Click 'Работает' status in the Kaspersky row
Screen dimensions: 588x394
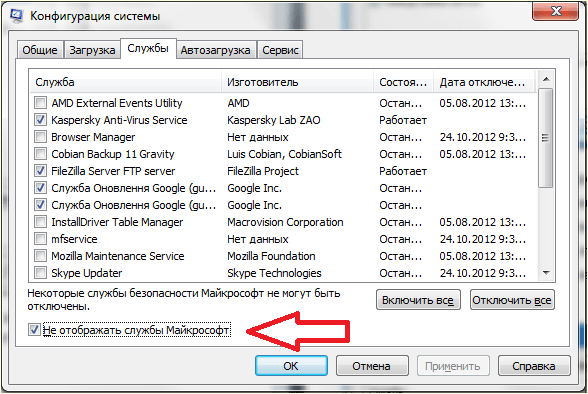pos(403,120)
